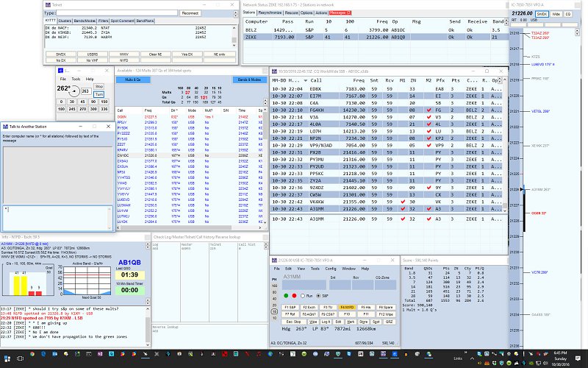Open the red Messages tab in Network Status
This screenshot has width=588, height=368.
340,13
